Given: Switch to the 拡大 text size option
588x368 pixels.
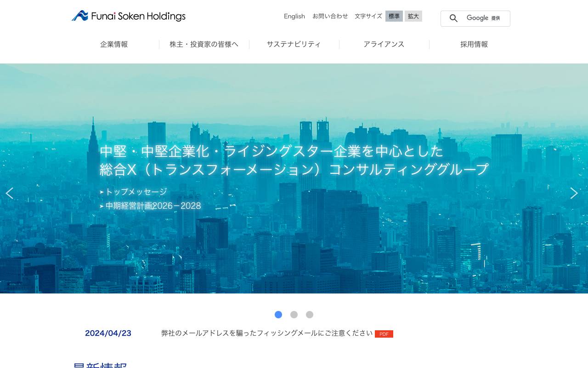Looking at the screenshot, I should pos(413,16).
